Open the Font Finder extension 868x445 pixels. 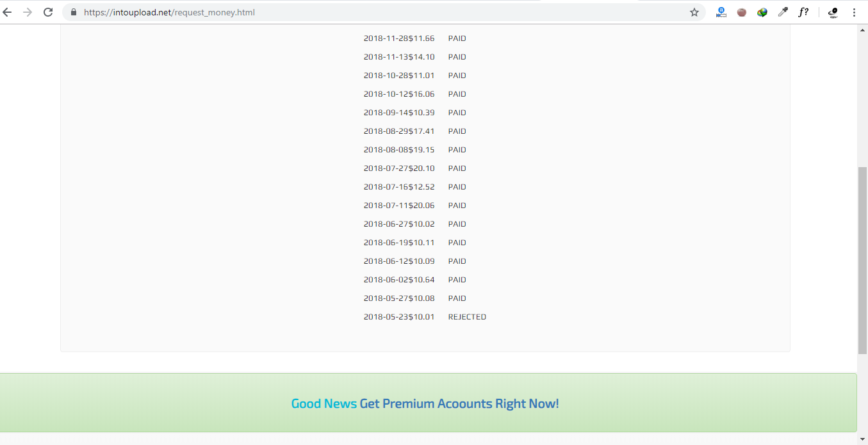(x=803, y=12)
